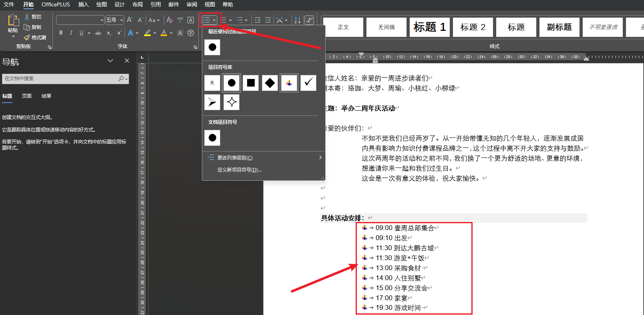Image resolution: width=644 pixels, height=315 pixels.
Task: Apply the orange font color button
Action: point(164,33)
